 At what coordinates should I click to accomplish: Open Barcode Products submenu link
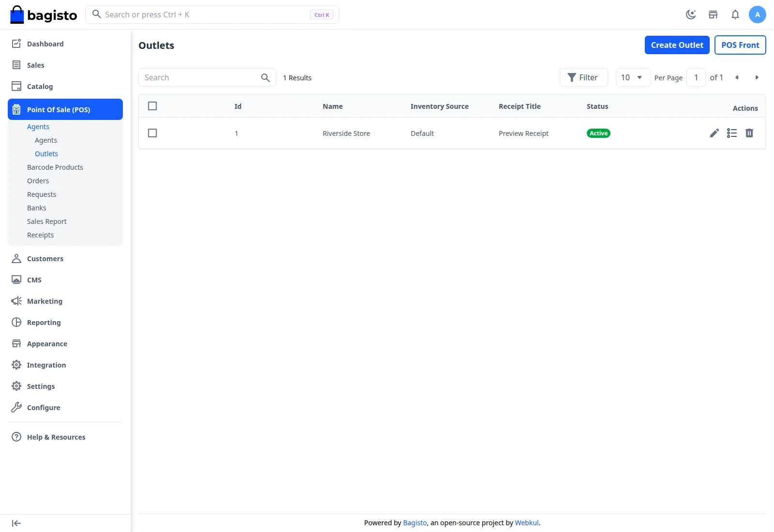click(x=55, y=167)
